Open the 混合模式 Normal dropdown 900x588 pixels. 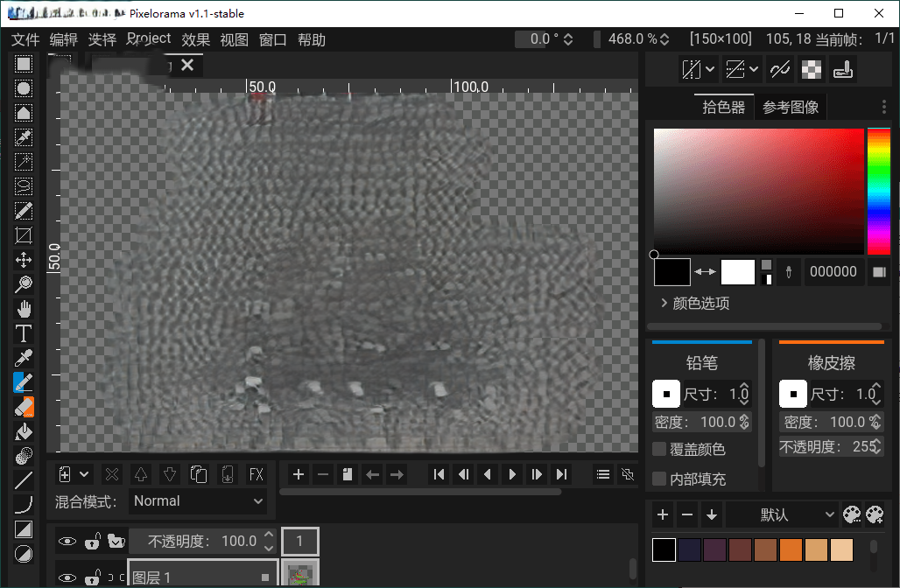click(x=199, y=500)
